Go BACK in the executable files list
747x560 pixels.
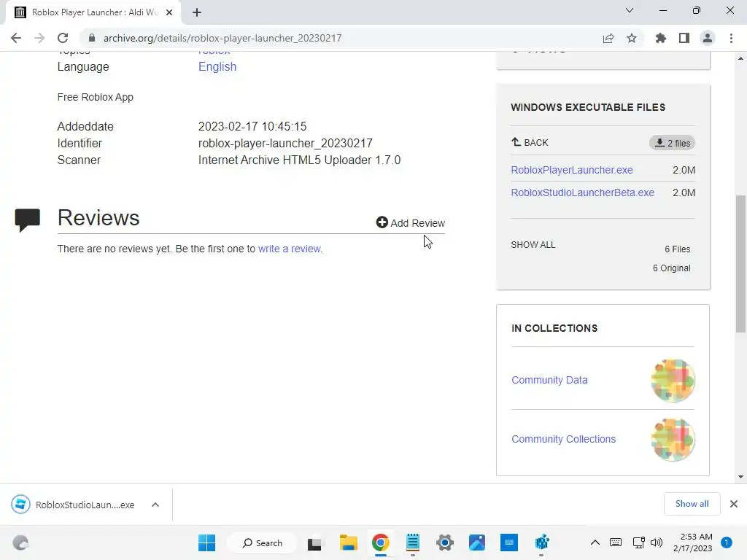pyautogui.click(x=530, y=142)
